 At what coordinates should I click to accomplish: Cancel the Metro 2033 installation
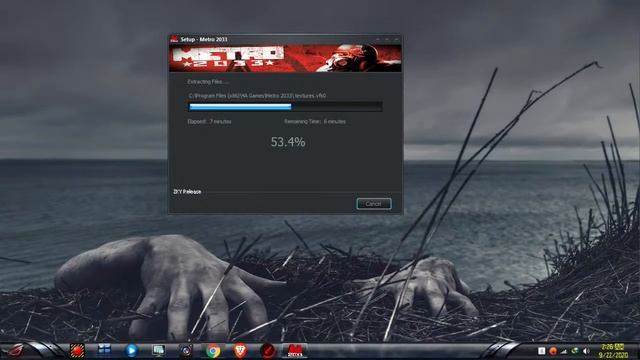[373, 204]
